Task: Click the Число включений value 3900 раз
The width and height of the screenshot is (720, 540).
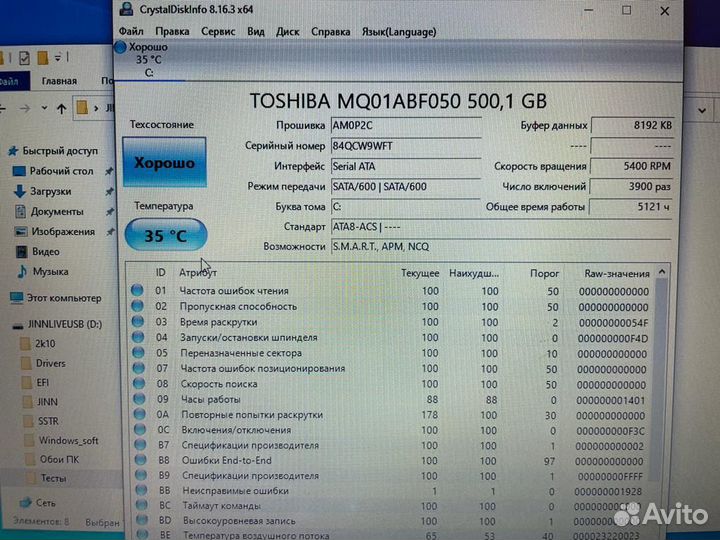Action: tap(631, 186)
